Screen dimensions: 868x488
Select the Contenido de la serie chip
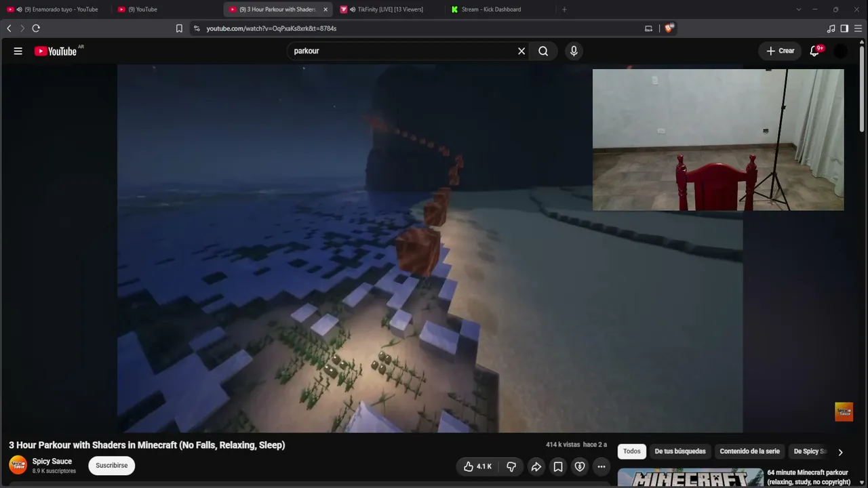[749, 451]
